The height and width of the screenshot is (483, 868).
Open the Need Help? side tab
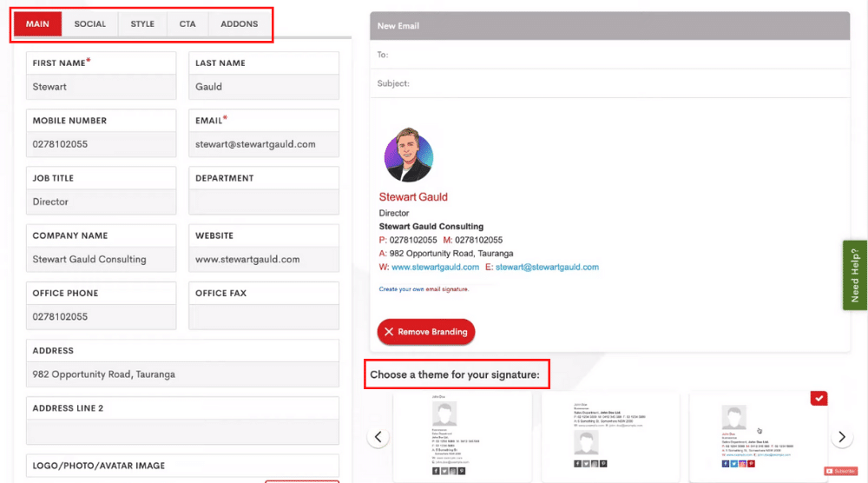855,275
